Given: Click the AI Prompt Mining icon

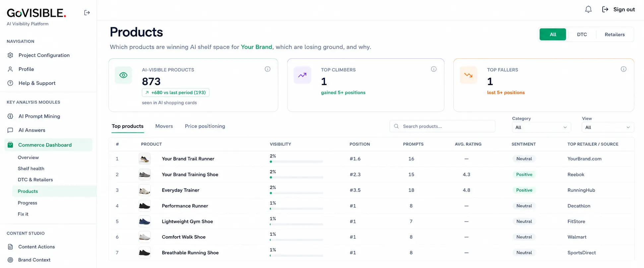Looking at the screenshot, I should click(x=10, y=116).
